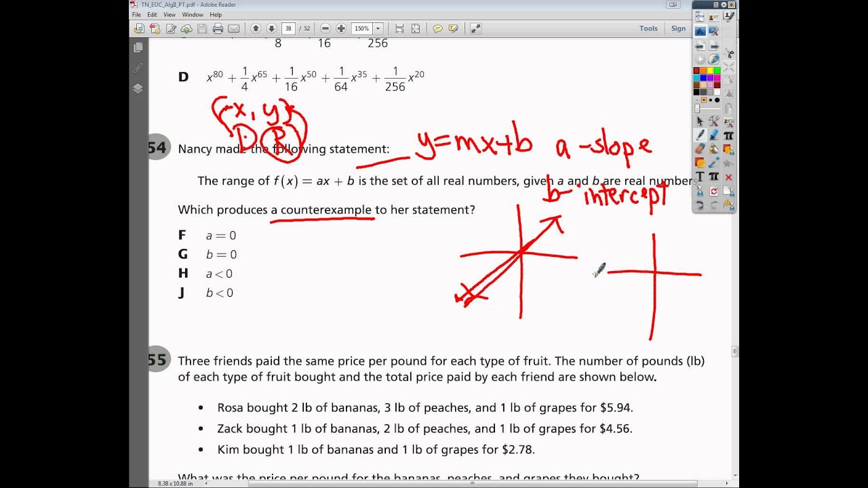868x488 pixels.
Task: Switch to read mode view
Action: coord(475,28)
